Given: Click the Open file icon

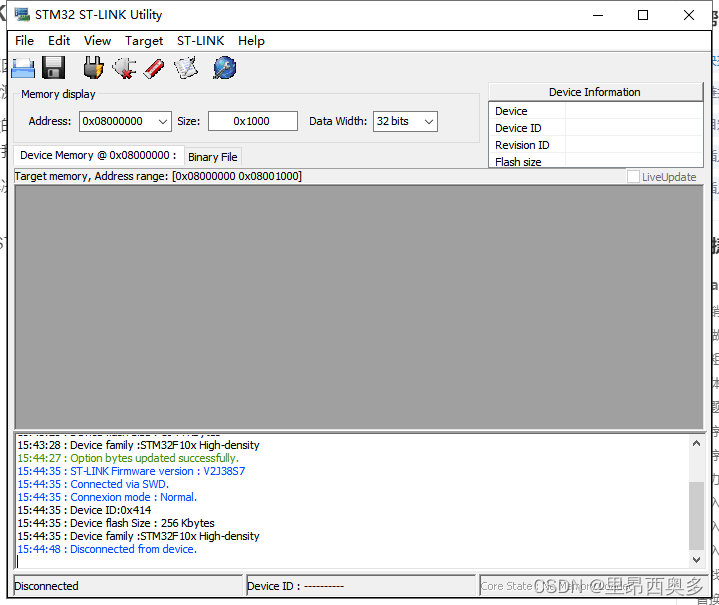Looking at the screenshot, I should 23,68.
